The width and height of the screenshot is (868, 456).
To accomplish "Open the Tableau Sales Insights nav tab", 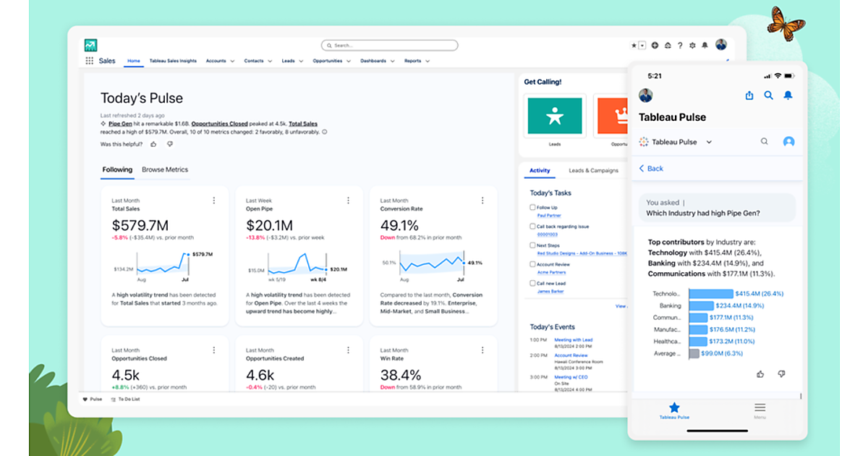I will click(x=173, y=61).
